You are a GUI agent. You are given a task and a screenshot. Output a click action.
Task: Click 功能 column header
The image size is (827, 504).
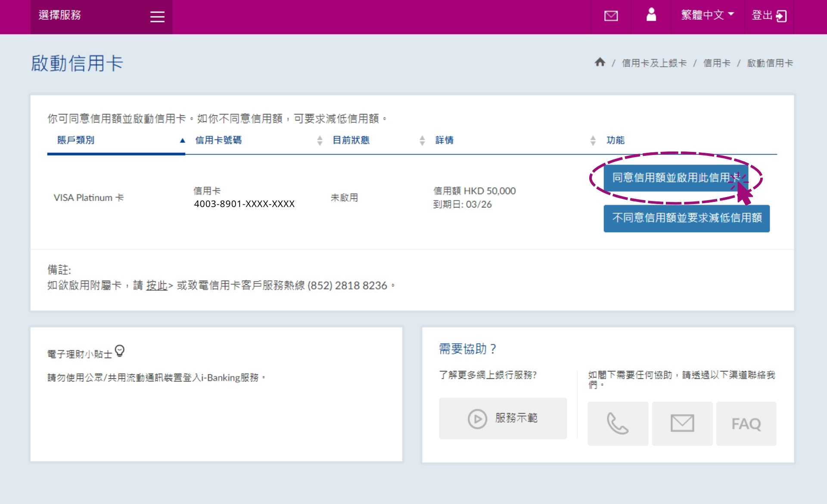[615, 140]
